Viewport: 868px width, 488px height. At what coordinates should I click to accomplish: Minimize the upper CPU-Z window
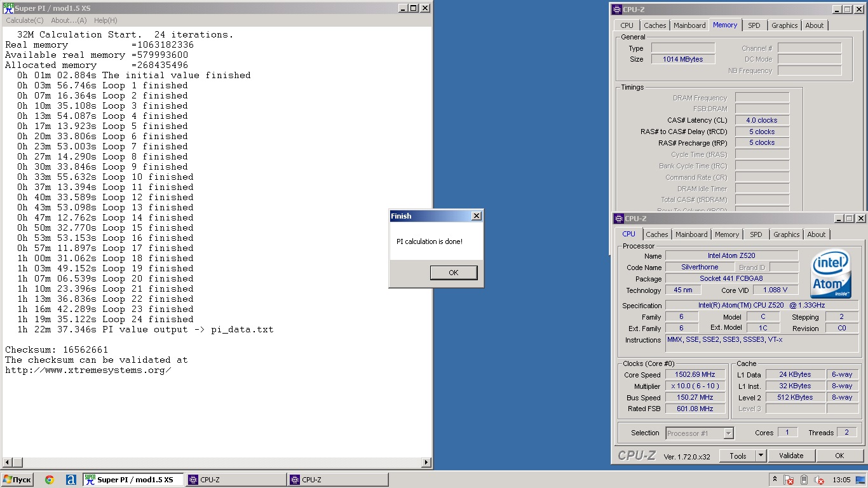(838, 10)
